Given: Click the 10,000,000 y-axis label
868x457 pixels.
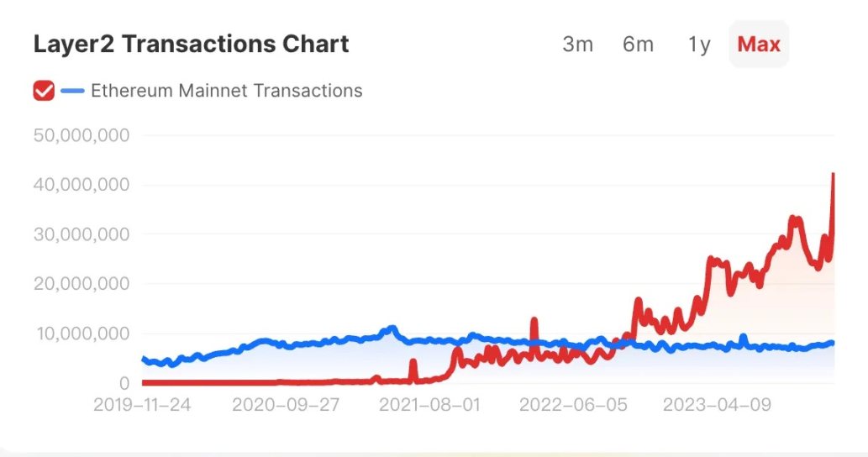Looking at the screenshot, I should [81, 334].
